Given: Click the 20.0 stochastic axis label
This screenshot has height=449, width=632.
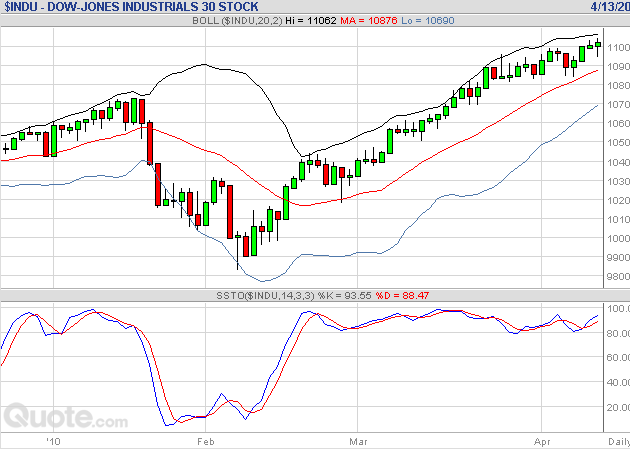Looking at the screenshot, I should click(618, 407).
